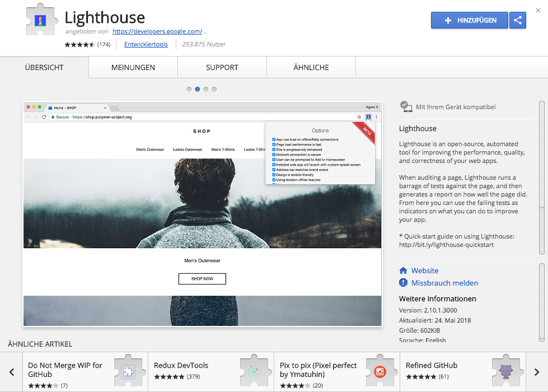548x392 pixels.
Task: Go to previous similar items with left arrow
Action: (x=12, y=372)
